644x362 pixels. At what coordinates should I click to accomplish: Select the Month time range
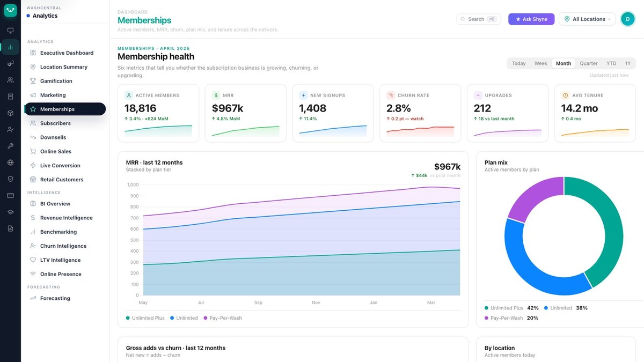(563, 63)
